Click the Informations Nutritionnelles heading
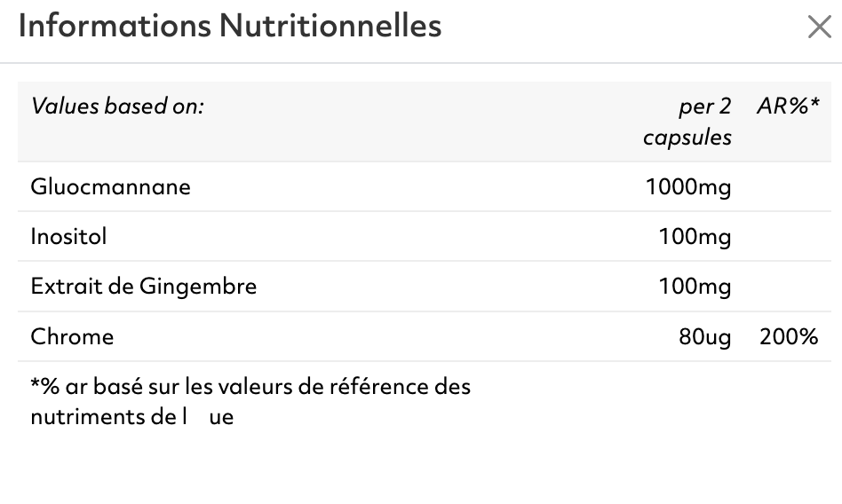The width and height of the screenshot is (842, 504). point(230,26)
